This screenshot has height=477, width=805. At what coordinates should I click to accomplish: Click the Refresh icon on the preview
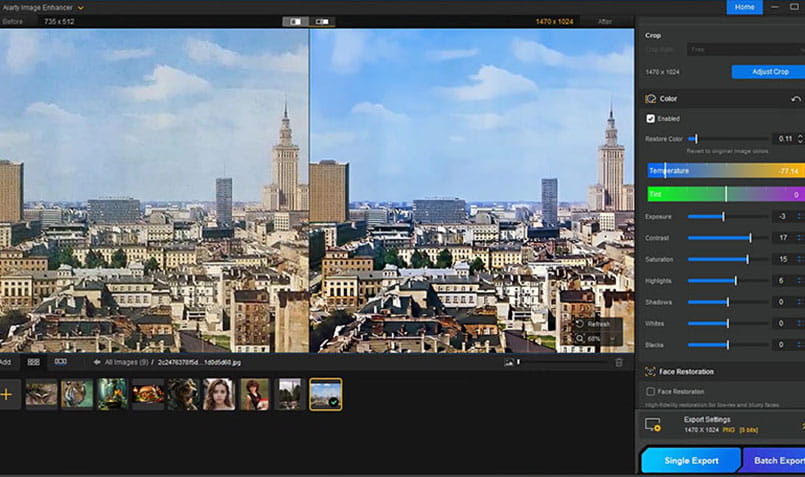tap(579, 324)
